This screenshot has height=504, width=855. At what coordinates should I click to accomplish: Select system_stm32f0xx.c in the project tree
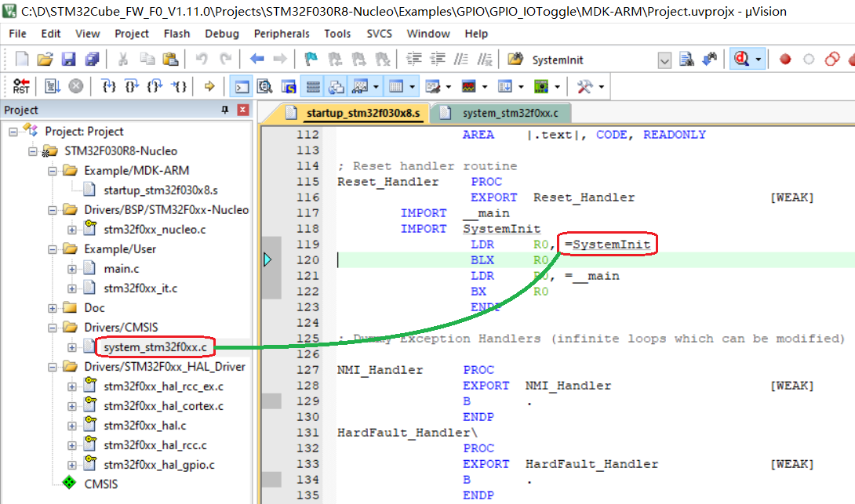pyautogui.click(x=155, y=347)
